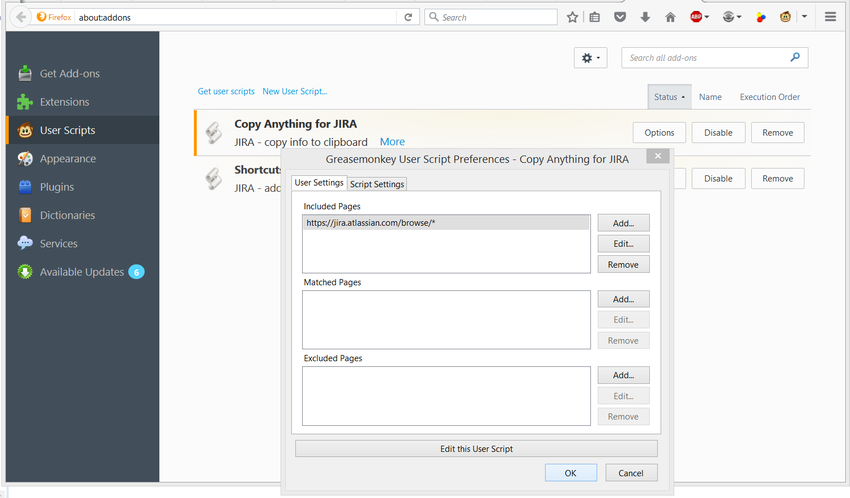Click the New User Script link
The width and height of the screenshot is (850, 498).
(294, 91)
